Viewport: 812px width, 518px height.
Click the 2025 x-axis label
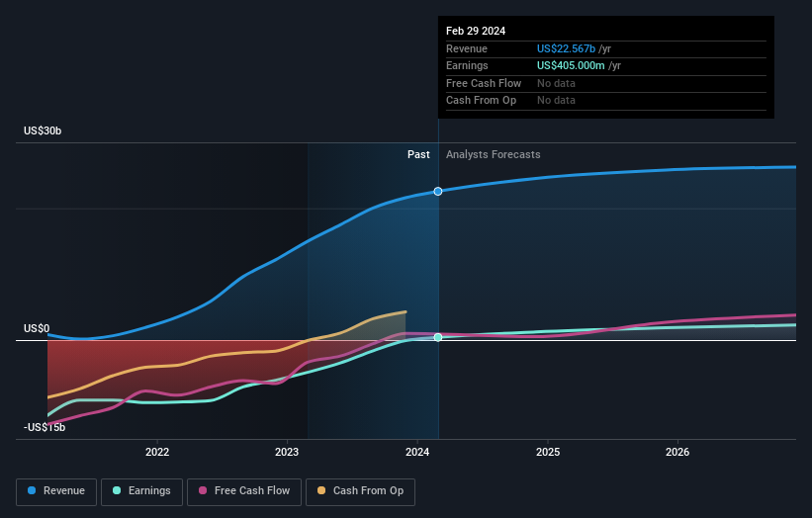tap(548, 453)
